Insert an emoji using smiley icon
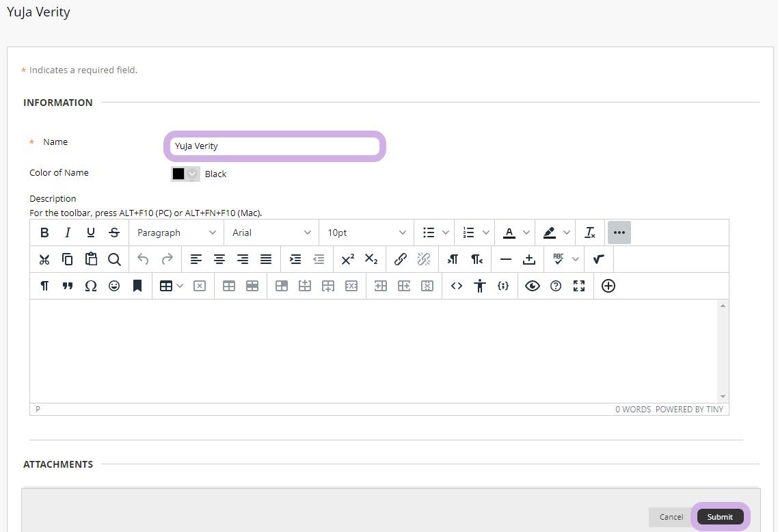Screen dimensions: 778x532 coord(114,286)
